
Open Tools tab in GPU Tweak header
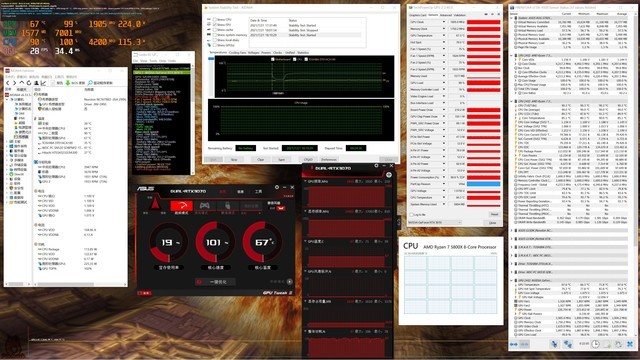[x=259, y=191]
